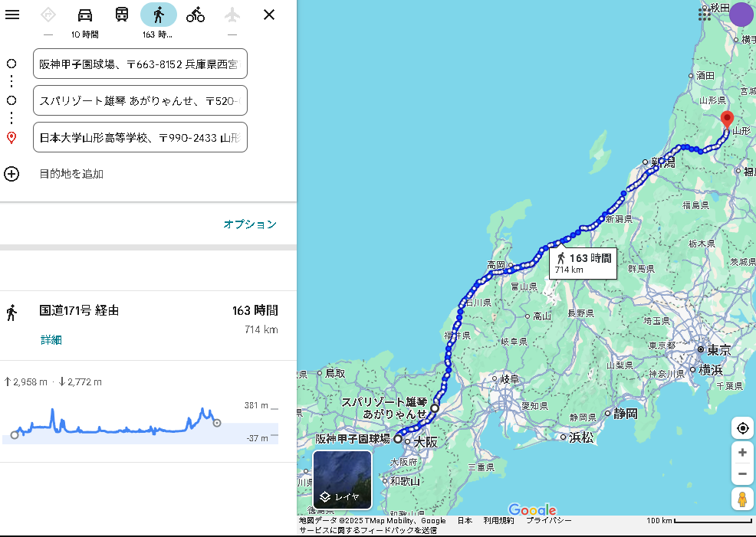756x537 pixels.
Task: Click the 大阪 city label on map
Action: [x=426, y=442]
